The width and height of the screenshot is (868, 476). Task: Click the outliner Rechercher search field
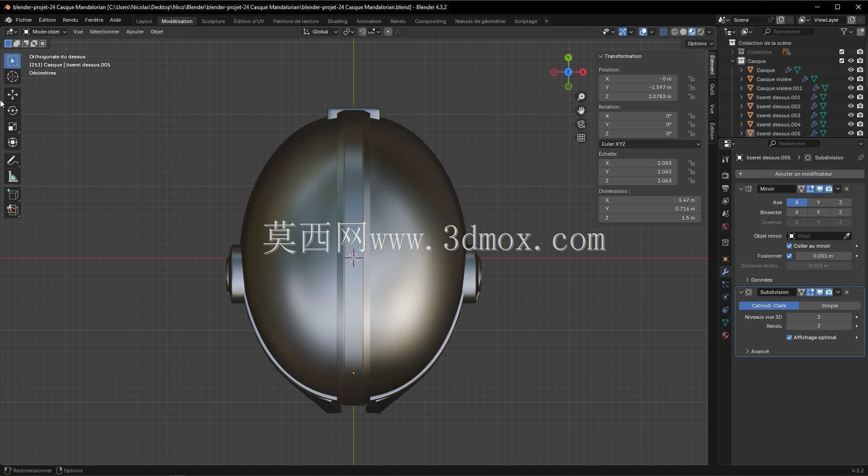tap(788, 32)
